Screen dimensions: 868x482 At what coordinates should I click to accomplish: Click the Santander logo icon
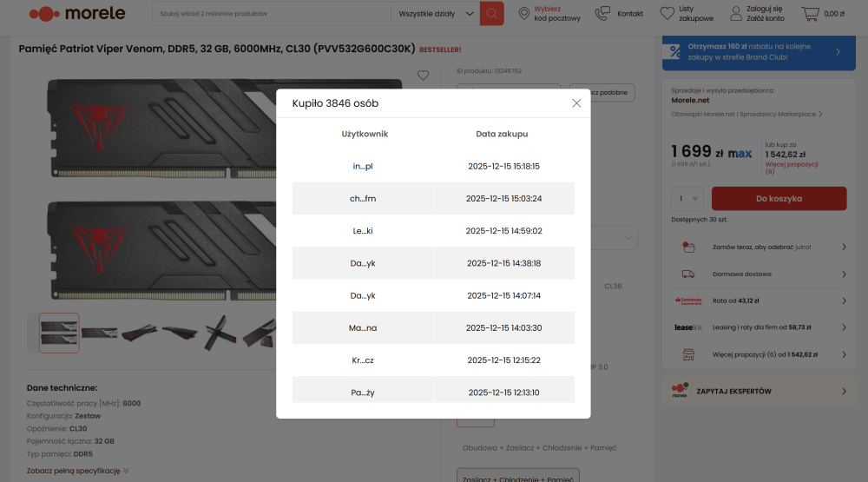click(688, 300)
